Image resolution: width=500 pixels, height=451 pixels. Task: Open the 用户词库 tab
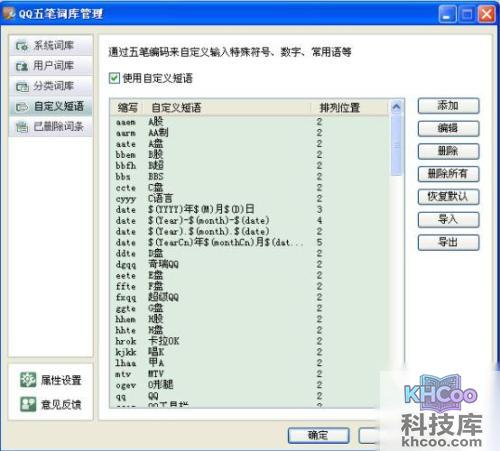click(x=51, y=66)
